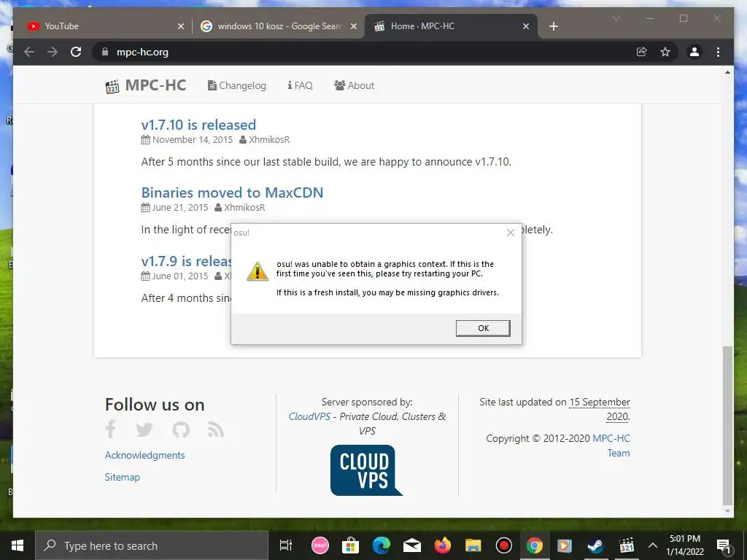Open osu! from the taskbar

[320, 545]
